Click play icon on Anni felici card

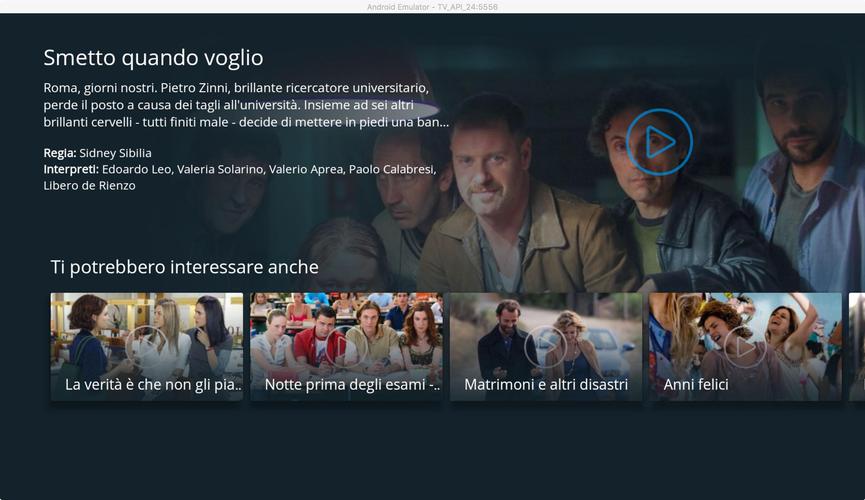coord(745,347)
